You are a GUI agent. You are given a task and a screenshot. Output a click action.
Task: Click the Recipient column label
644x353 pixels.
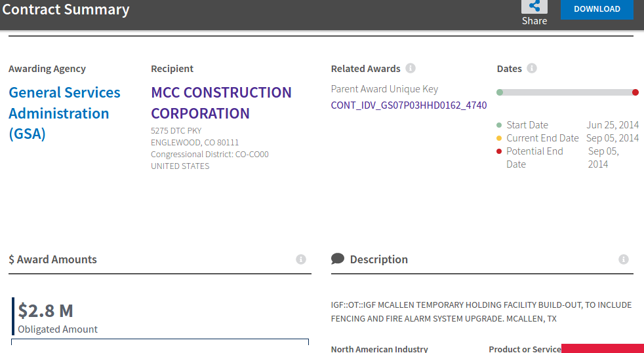pyautogui.click(x=172, y=69)
